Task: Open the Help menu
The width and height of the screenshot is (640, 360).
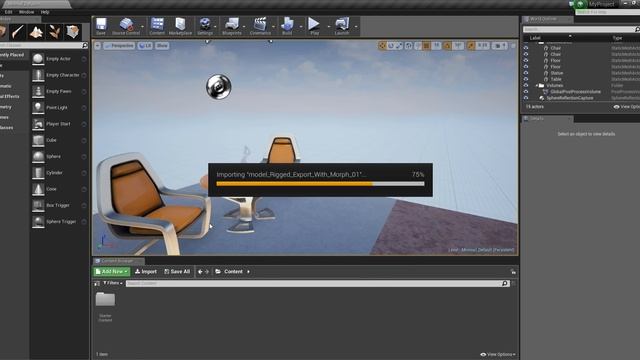Action: click(45, 12)
